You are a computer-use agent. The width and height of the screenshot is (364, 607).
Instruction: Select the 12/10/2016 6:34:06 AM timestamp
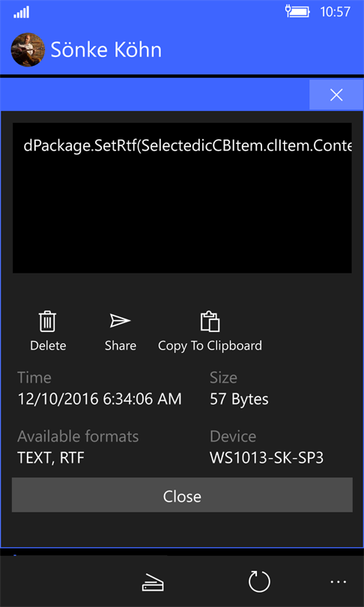coord(100,399)
